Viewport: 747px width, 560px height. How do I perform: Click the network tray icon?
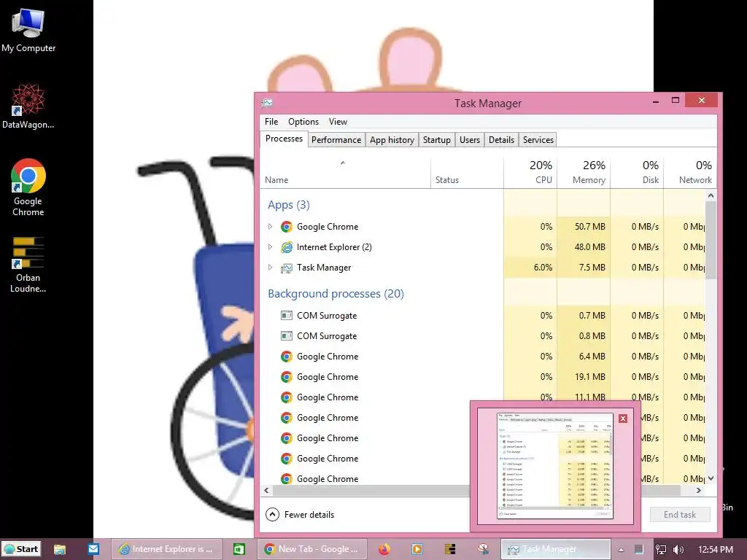coord(660,550)
